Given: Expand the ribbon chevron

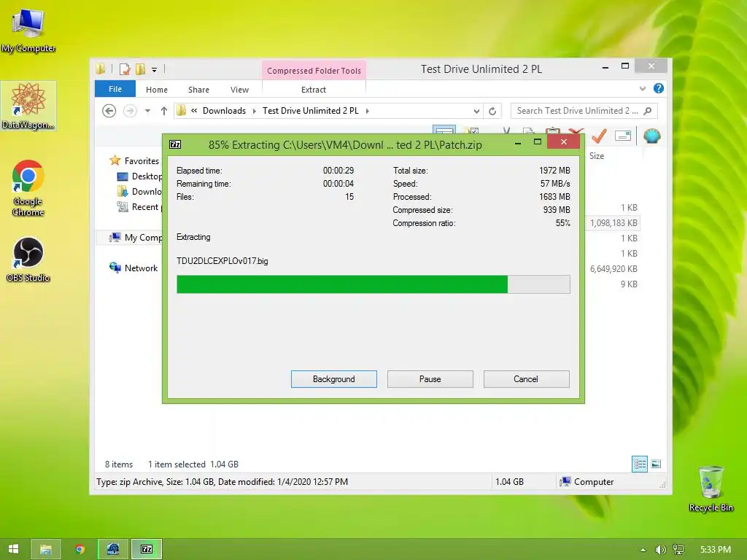Looking at the screenshot, I should click(x=643, y=88).
